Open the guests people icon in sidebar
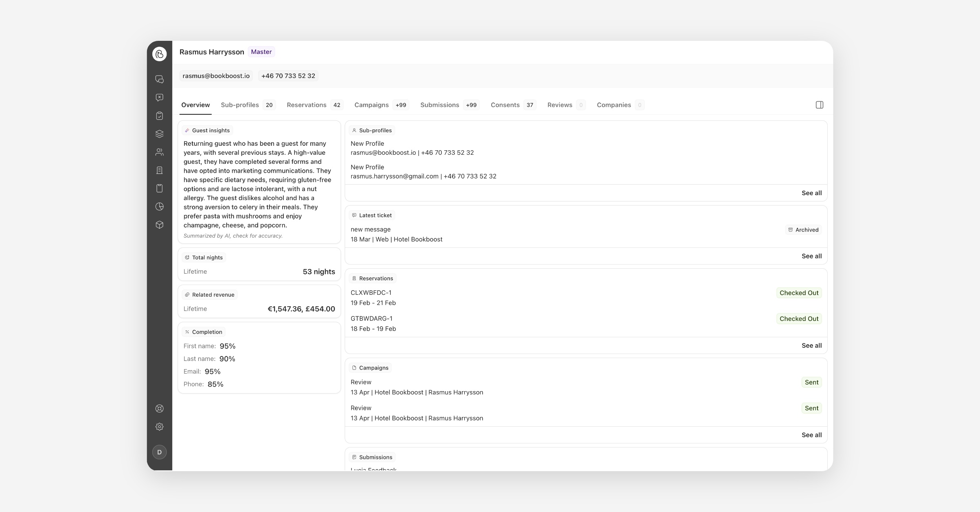Viewport: 980px width, 512px height. point(159,152)
